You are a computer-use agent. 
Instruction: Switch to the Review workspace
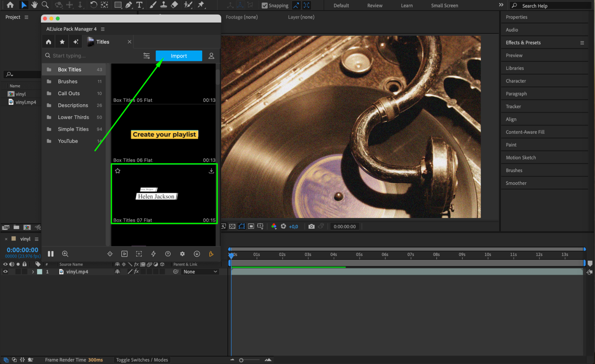point(374,5)
